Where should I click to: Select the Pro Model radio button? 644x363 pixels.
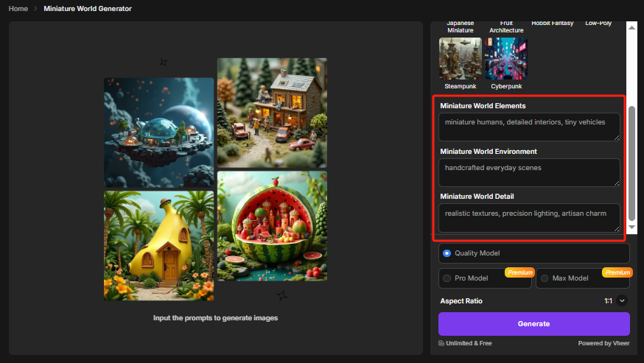click(447, 278)
